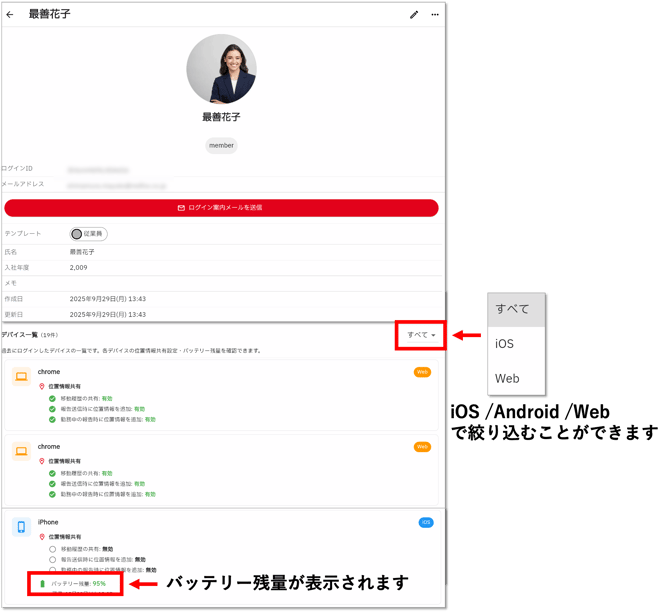
Task: Click the green battery level icon
Action: click(42, 583)
